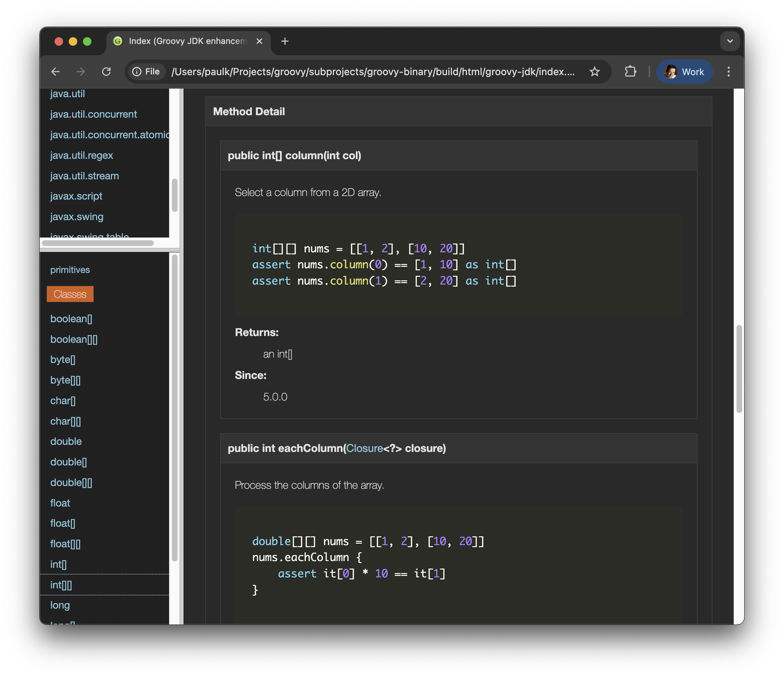Viewport: 784px width, 677px height.
Task: Click the main page vertical scrollbar
Action: (739, 369)
